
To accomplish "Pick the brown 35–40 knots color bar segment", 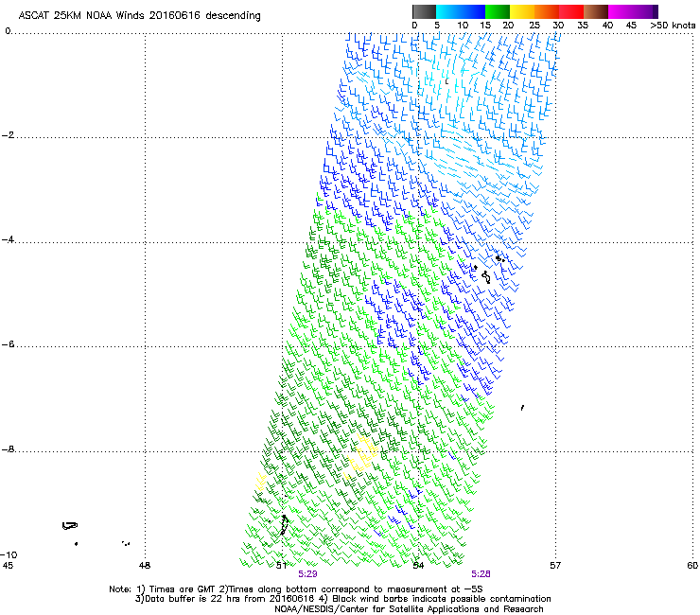I will pyautogui.click(x=596, y=11).
